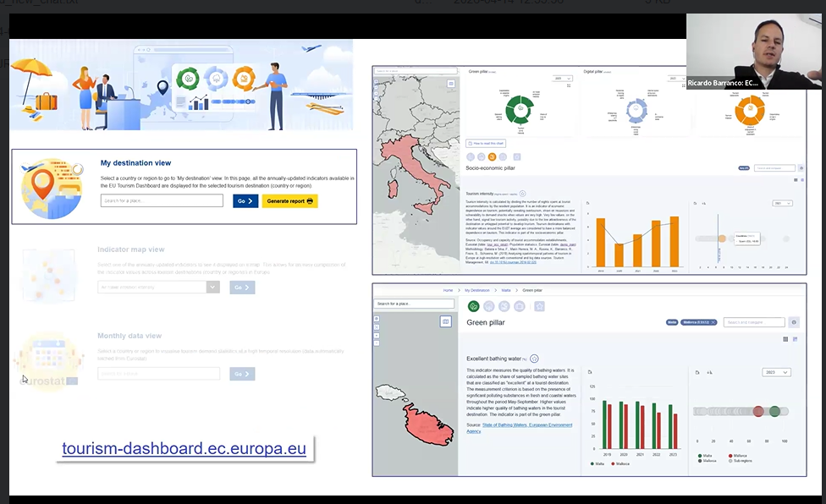This screenshot has height=504, width=826.
Task: Open the map layers icon on the Malta map
Action: click(x=446, y=321)
